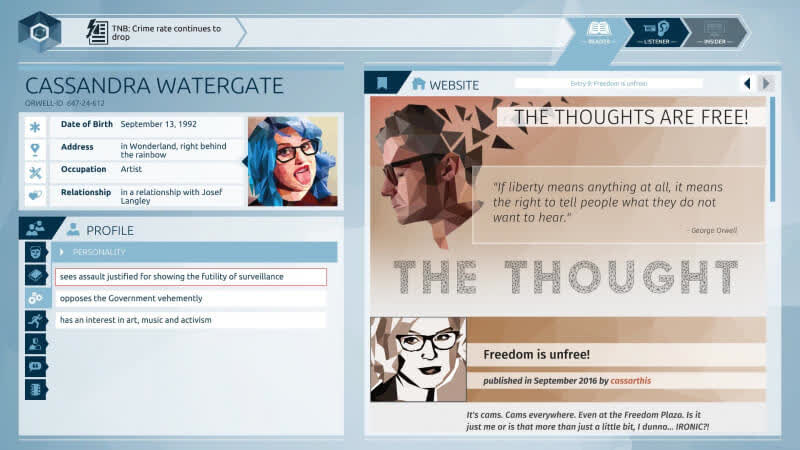The width and height of the screenshot is (800, 450).
Task: Open the person contact category icon
Action: [x=35, y=344]
